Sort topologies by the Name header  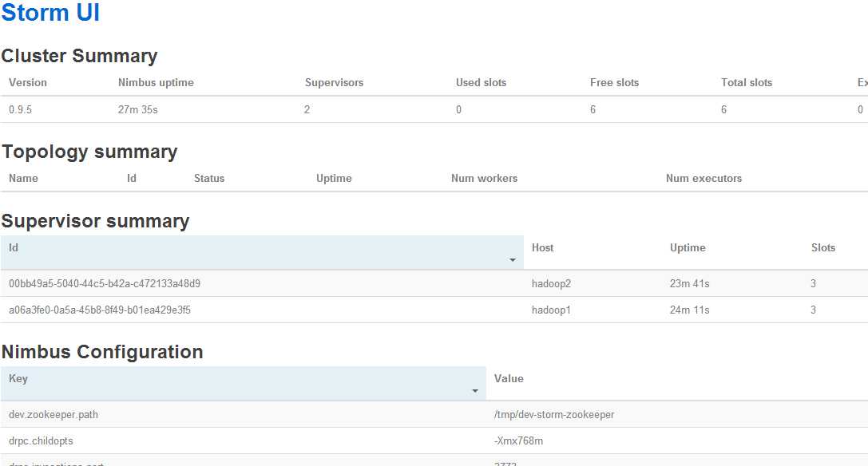point(23,178)
